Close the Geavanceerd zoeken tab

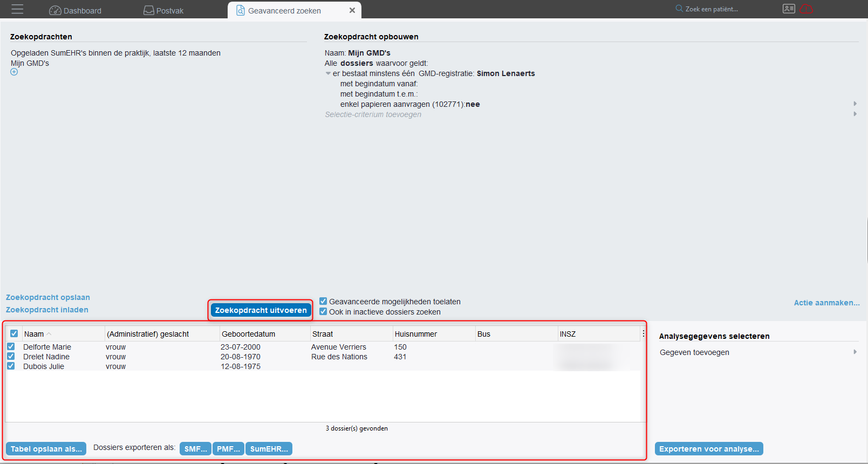pyautogui.click(x=352, y=10)
